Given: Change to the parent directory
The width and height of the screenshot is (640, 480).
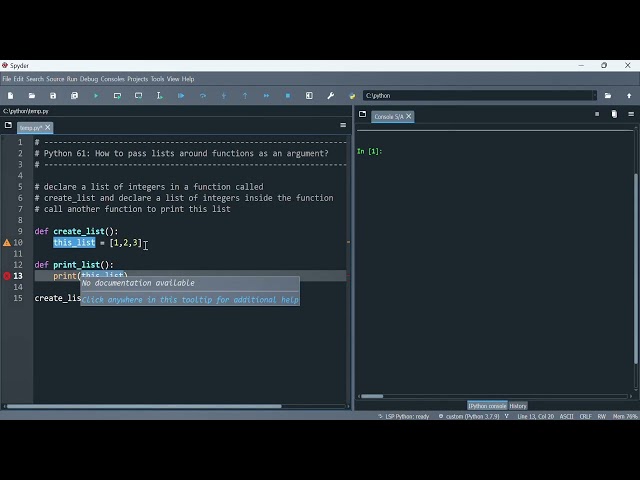Looking at the screenshot, I should pos(629,96).
